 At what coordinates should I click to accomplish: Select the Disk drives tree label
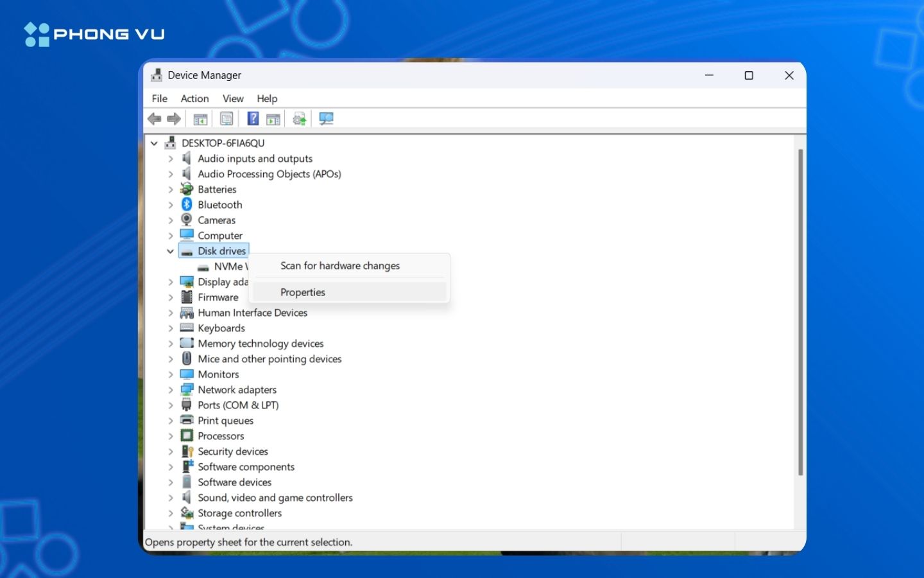click(x=221, y=251)
